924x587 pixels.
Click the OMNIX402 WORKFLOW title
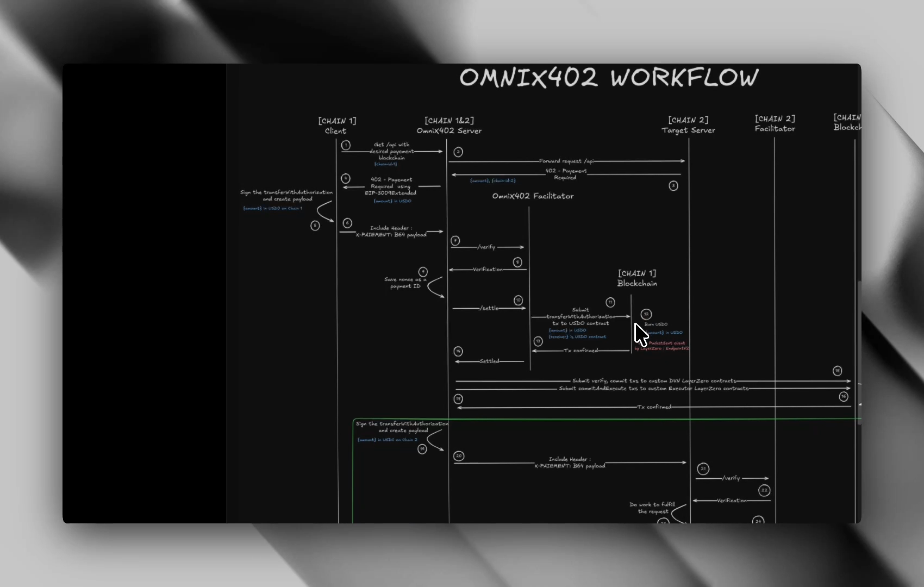coord(609,78)
